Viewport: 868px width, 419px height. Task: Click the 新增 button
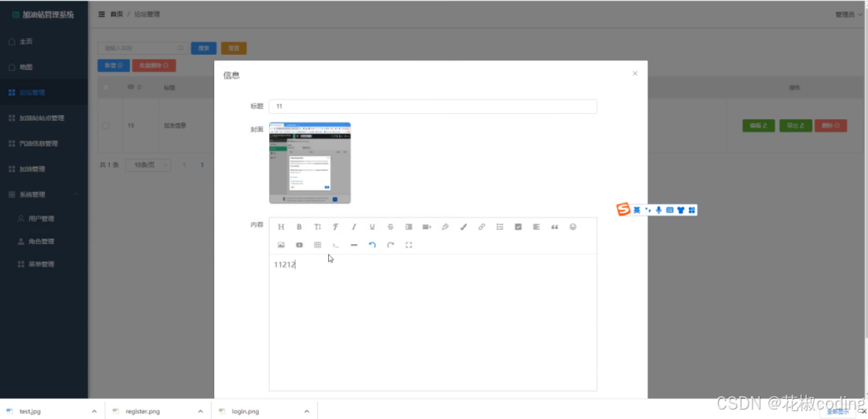coord(114,65)
